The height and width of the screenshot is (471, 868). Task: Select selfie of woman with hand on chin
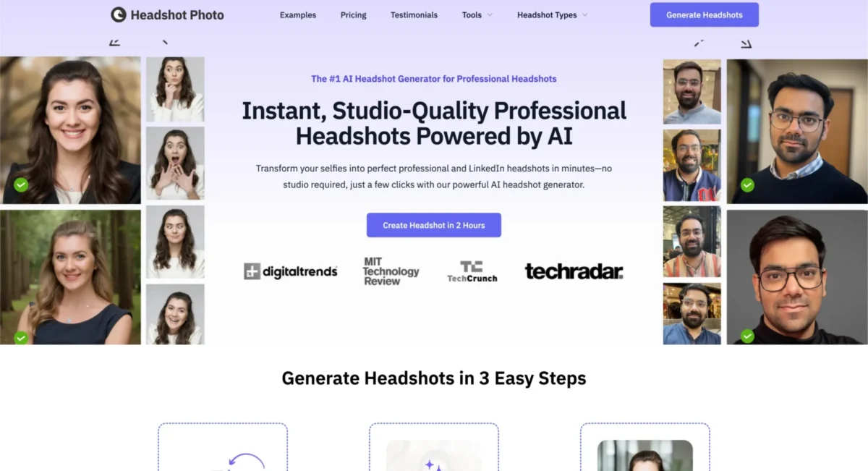(175, 89)
